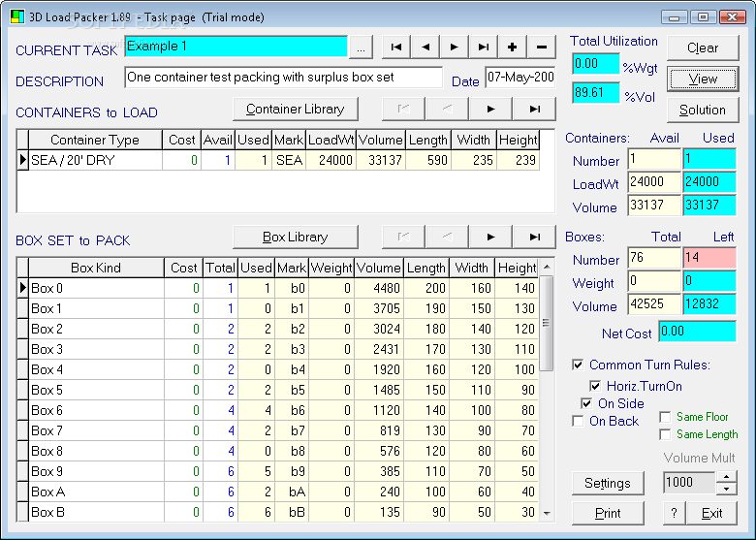Click container LoadWt cell 24000
The width and height of the screenshot is (756, 540).
click(x=331, y=160)
